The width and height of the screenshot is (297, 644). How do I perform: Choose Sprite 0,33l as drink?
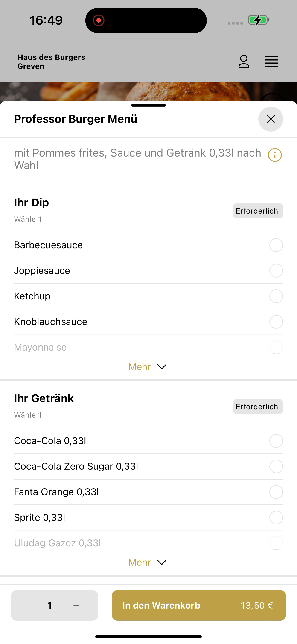(x=148, y=517)
